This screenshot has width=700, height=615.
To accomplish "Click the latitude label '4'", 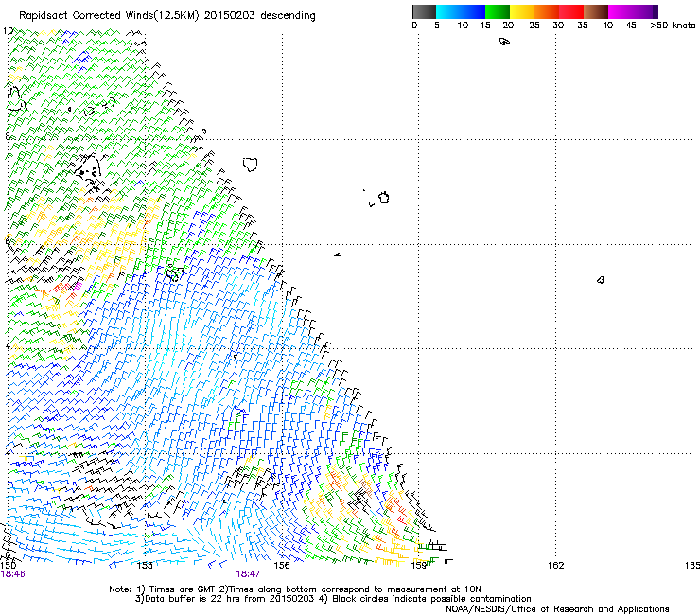I will (x=8, y=345).
